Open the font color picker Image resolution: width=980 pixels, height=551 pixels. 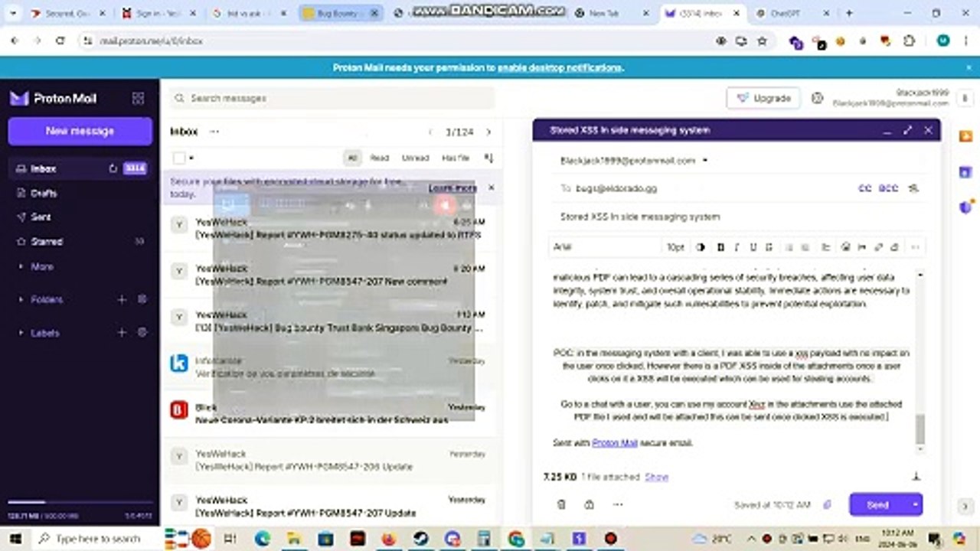pyautogui.click(x=701, y=247)
